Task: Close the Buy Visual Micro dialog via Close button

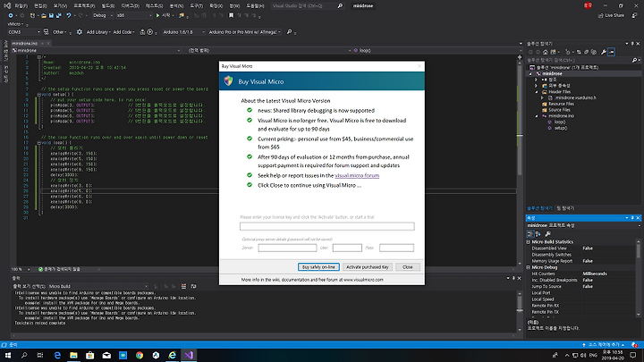Action: (x=408, y=266)
